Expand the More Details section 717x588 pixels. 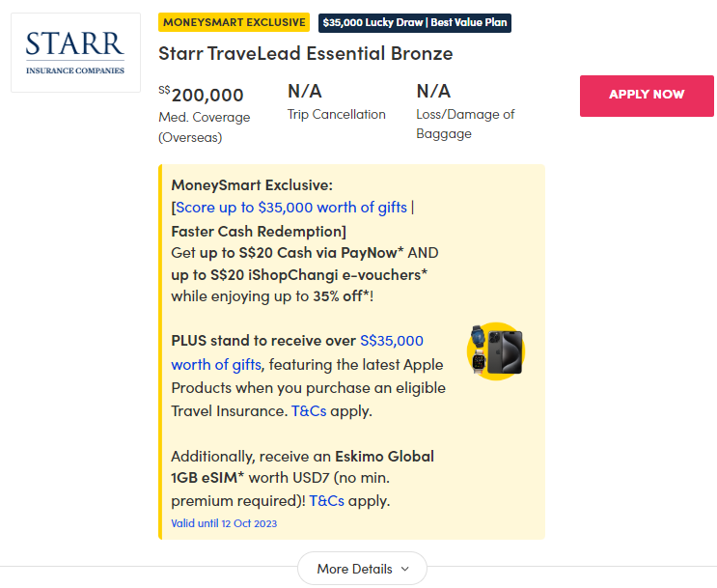(355, 569)
